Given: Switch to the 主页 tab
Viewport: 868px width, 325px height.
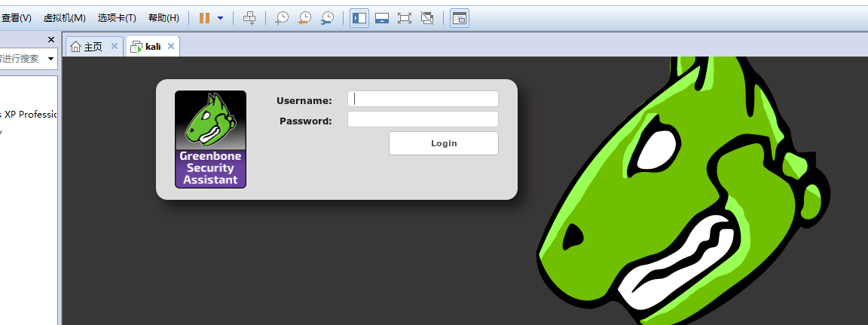Looking at the screenshot, I should (93, 47).
